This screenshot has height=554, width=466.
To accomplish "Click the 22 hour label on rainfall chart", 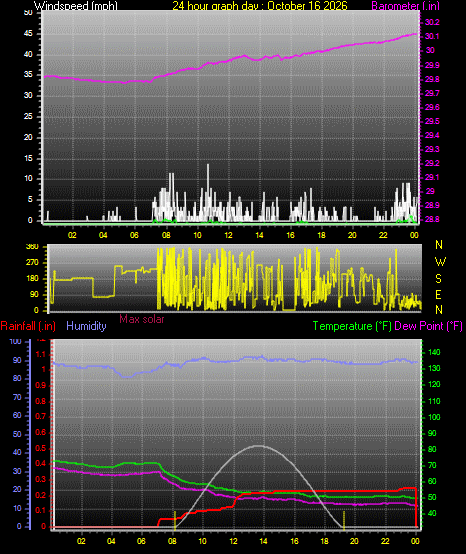I will (x=385, y=541).
